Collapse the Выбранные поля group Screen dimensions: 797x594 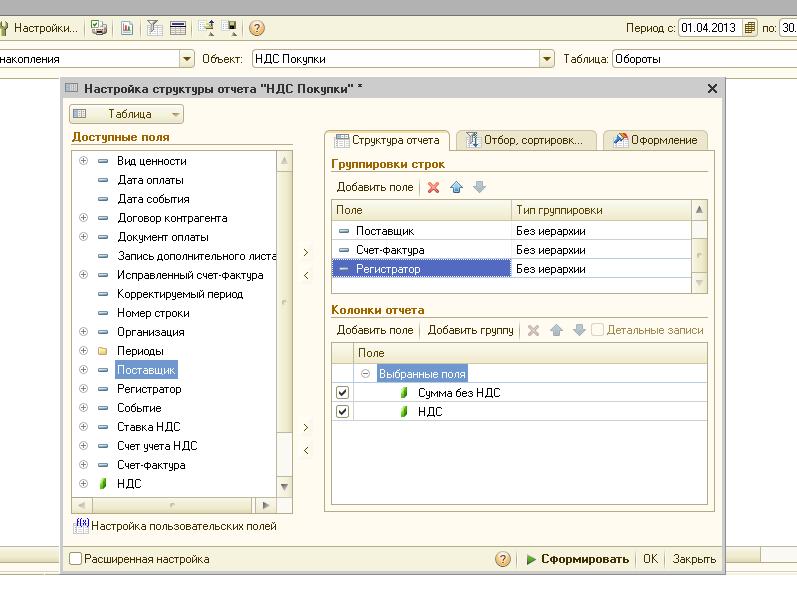coord(366,373)
